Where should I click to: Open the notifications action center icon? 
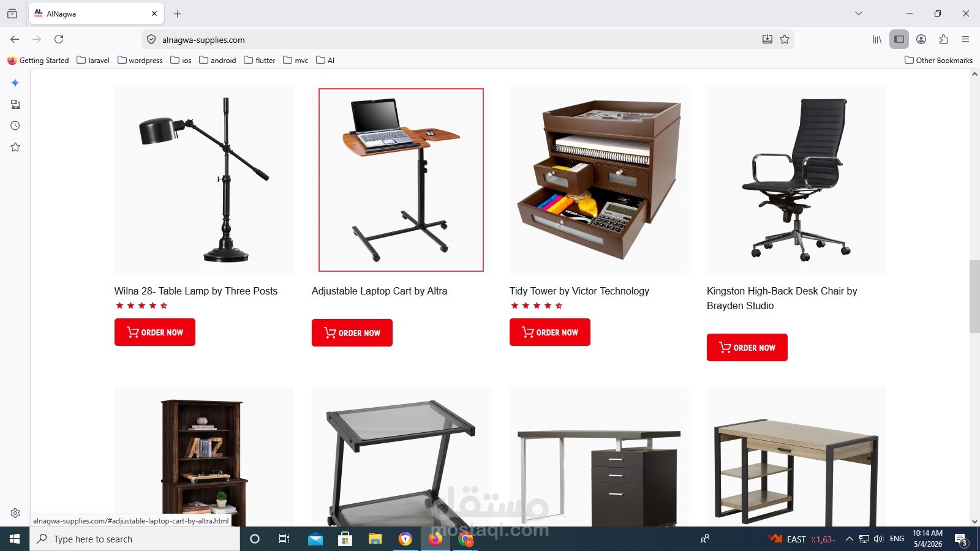tap(962, 539)
